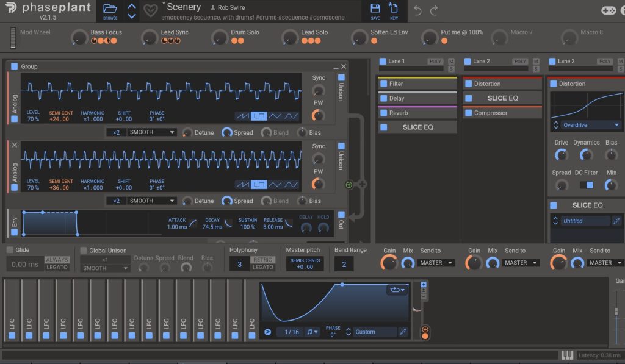The width and height of the screenshot is (625, 364).
Task: Click the piano keyboard icon in status bar
Action: coord(568,355)
